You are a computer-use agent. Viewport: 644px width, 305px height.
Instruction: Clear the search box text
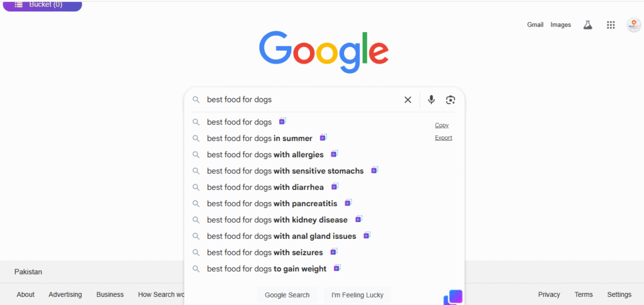[x=408, y=99]
